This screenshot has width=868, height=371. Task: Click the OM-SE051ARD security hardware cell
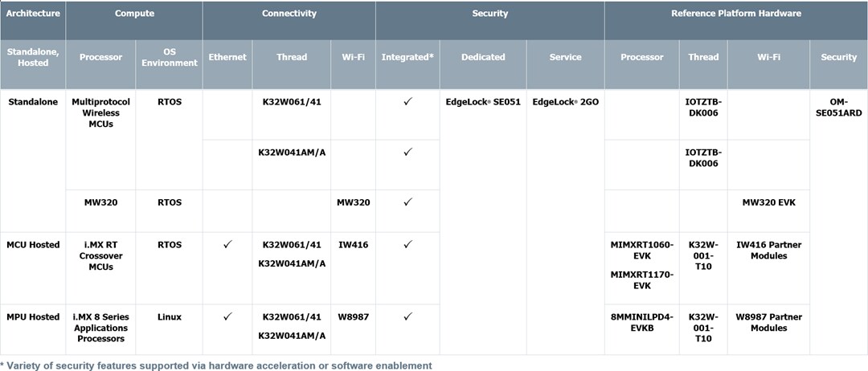click(x=838, y=108)
